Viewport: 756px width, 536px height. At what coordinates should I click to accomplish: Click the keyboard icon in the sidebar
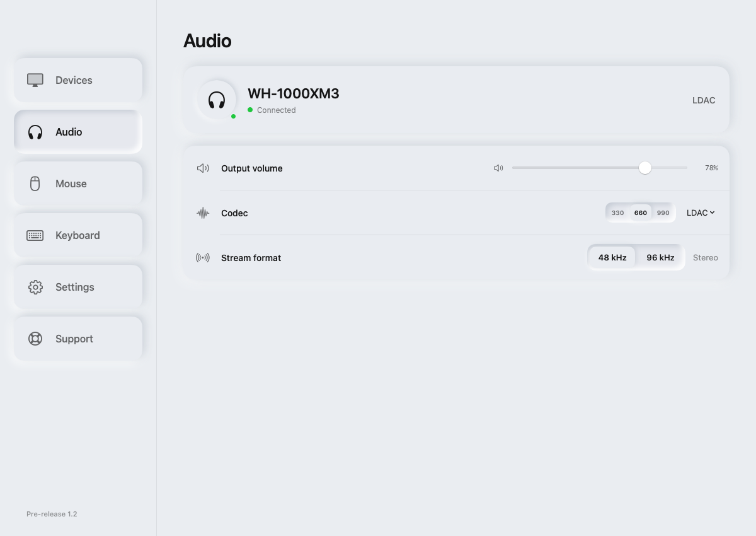35,235
